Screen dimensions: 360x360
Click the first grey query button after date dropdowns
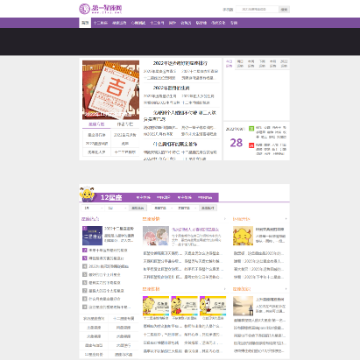(138, 208)
